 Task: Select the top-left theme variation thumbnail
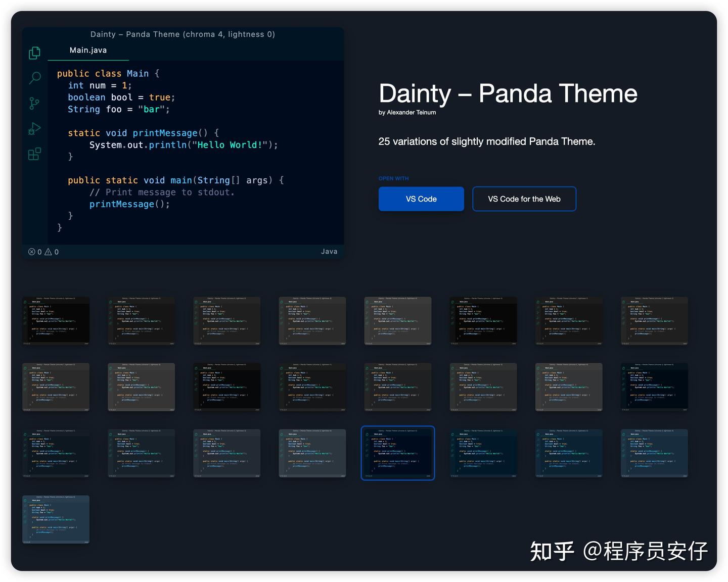(56, 320)
